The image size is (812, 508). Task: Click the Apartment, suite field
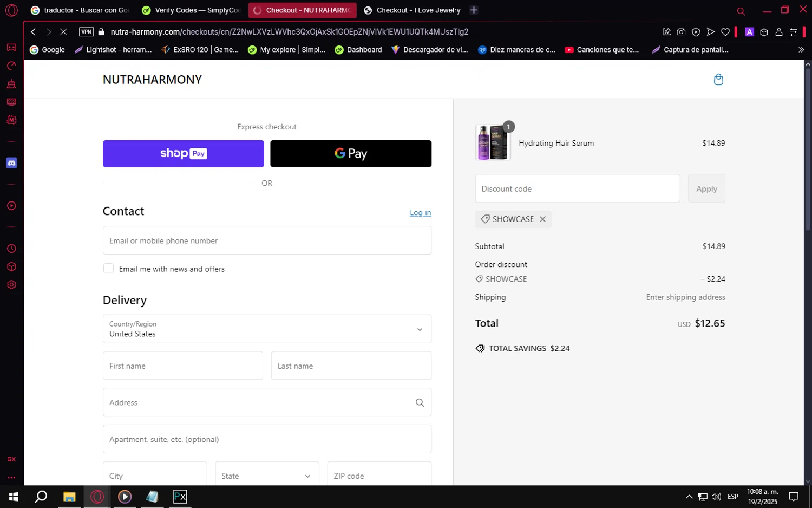(x=267, y=439)
